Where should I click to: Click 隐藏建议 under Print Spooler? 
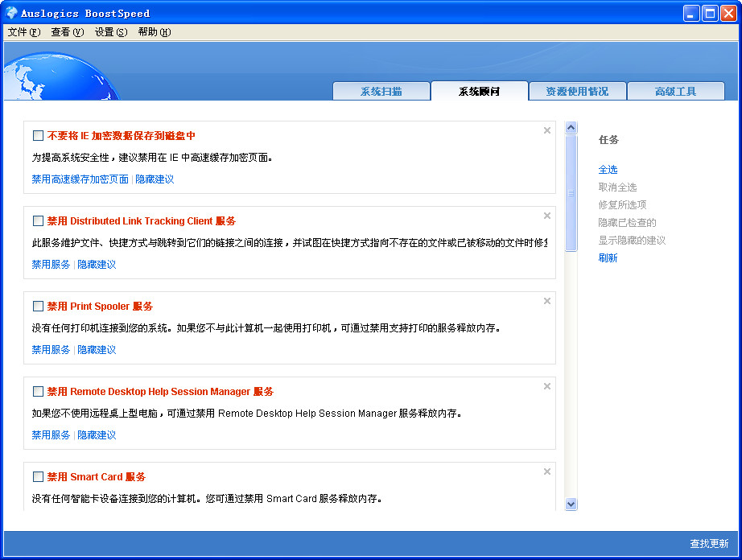click(x=97, y=349)
